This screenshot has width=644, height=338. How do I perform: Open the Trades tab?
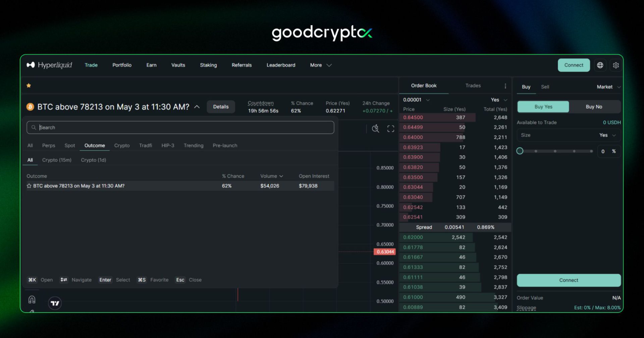[473, 86]
